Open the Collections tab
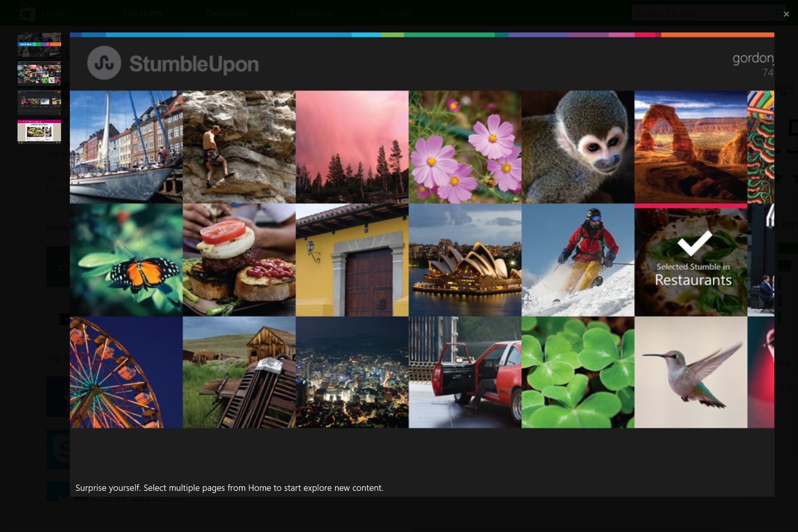This screenshot has width=798, height=532. click(x=311, y=13)
